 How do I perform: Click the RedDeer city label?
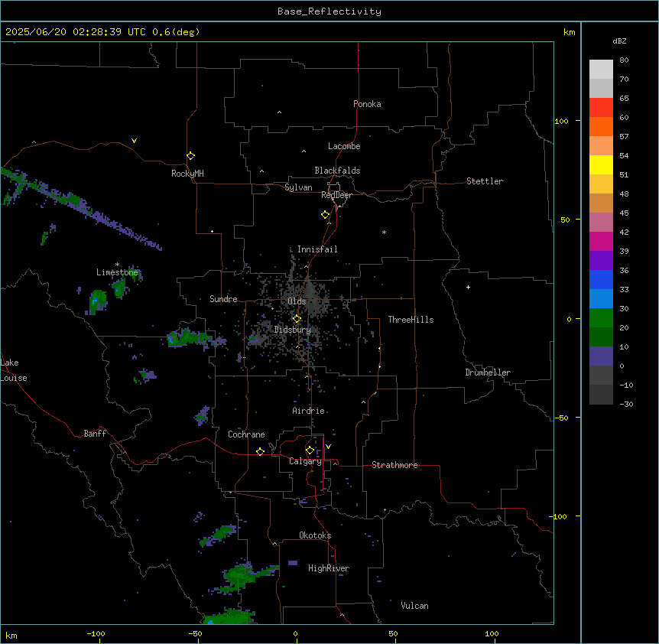336,195
